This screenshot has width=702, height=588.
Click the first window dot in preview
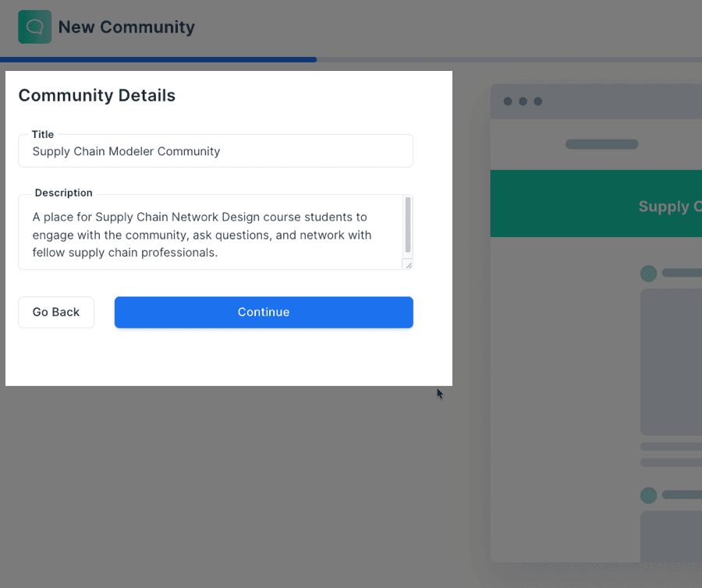coord(508,101)
